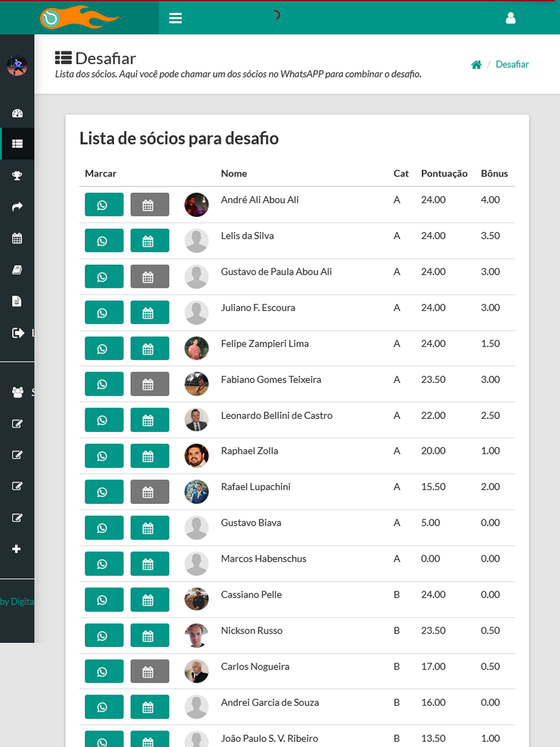Click the Bônus column header
The image size is (560, 747).
click(494, 174)
